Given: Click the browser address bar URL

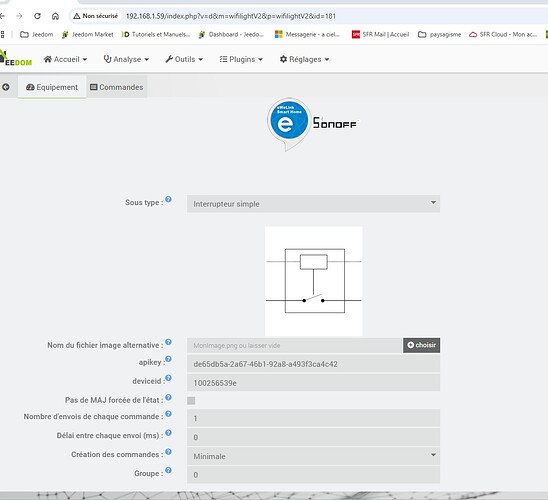Looking at the screenshot, I should point(231,16).
